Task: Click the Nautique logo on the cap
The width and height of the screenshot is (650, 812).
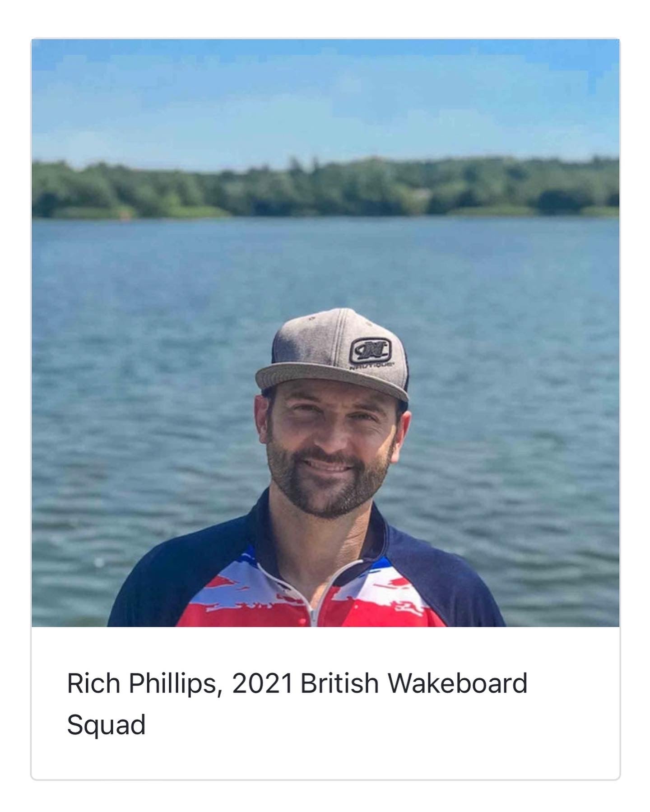Action: coord(370,350)
